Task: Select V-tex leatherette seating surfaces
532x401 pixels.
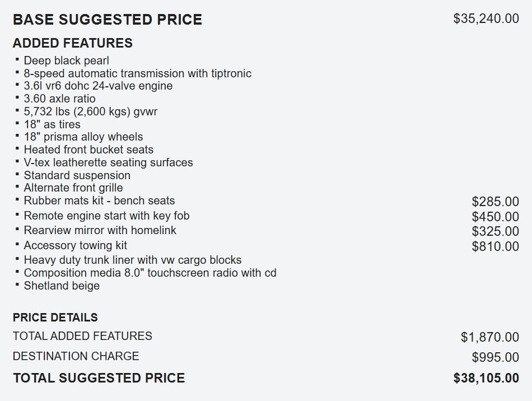Action: 108,162
